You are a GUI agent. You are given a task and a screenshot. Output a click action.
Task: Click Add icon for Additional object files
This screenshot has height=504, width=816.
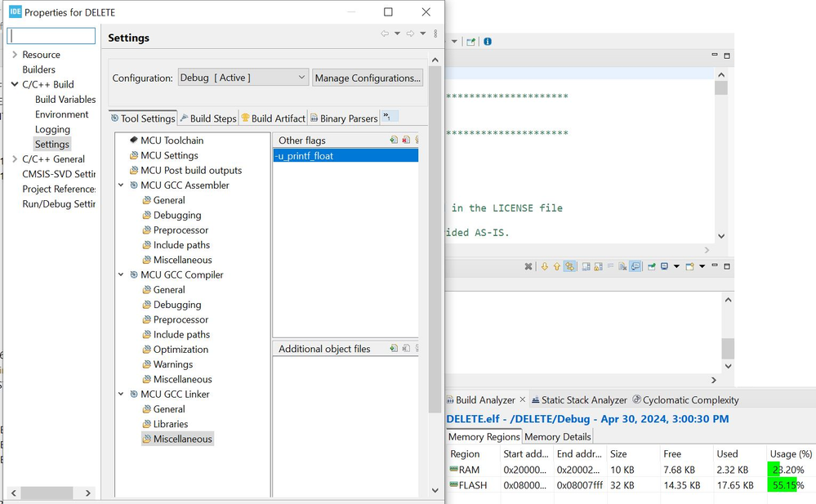tap(394, 349)
